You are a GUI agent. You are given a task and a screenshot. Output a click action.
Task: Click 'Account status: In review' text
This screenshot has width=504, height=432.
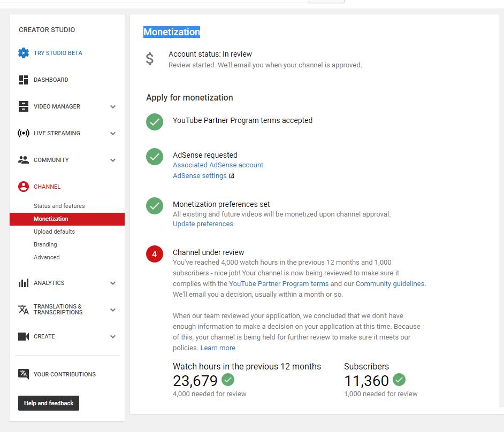tap(210, 55)
